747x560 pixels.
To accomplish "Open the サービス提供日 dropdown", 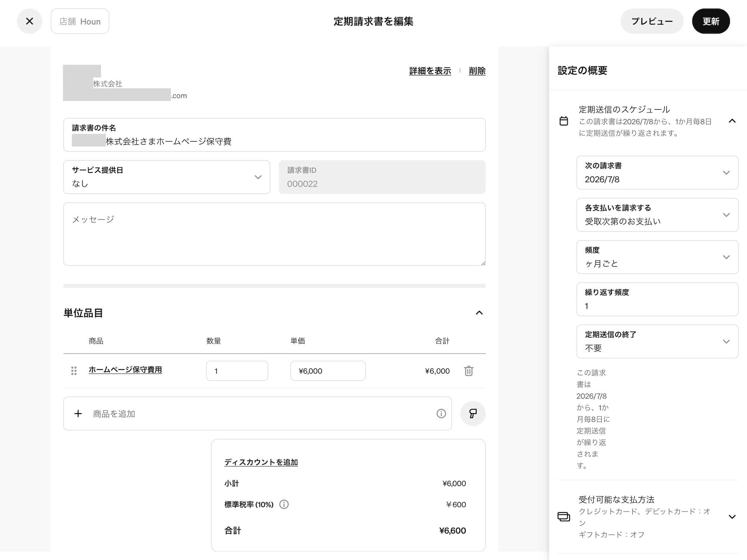I will [167, 177].
